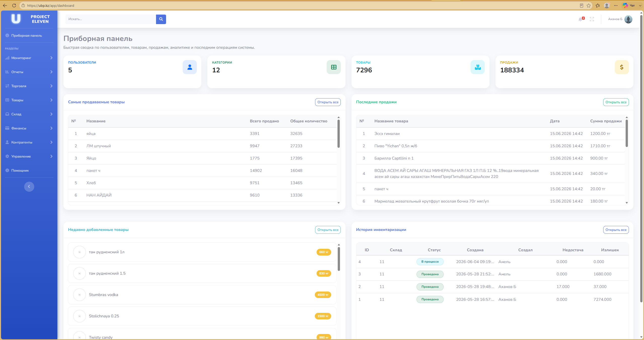This screenshot has height=340, width=644.
Task: Bookmark this page with star icon
Action: click(589, 6)
